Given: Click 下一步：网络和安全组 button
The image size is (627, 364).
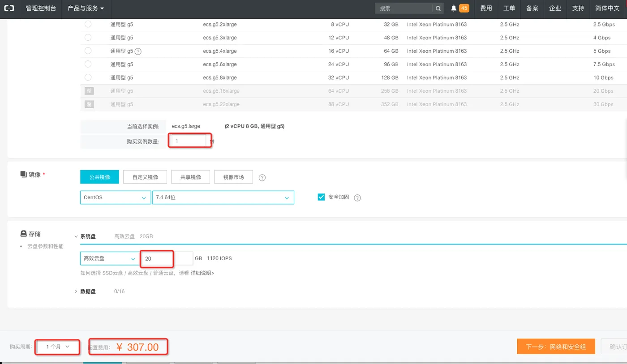Looking at the screenshot, I should click(556, 347).
